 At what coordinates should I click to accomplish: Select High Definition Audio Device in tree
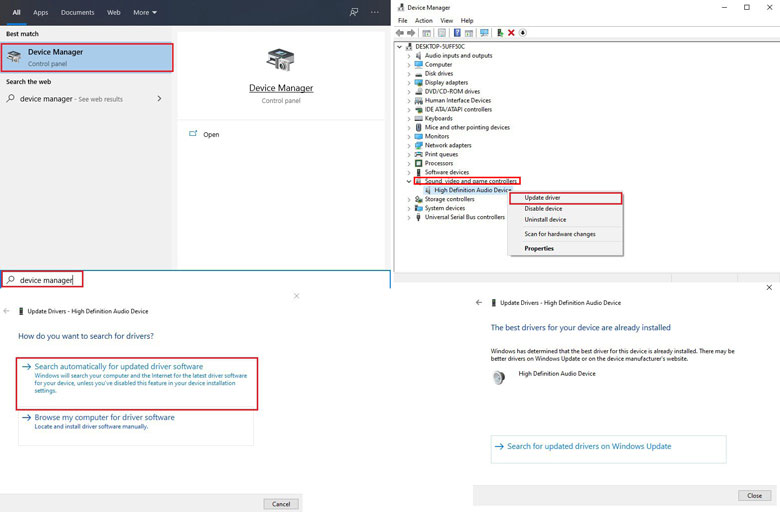pyautogui.click(x=473, y=190)
